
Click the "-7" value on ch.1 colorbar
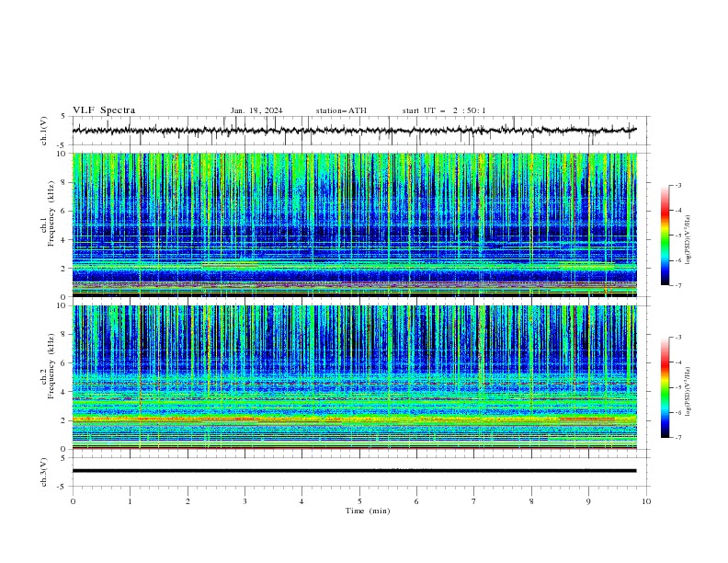pos(677,286)
